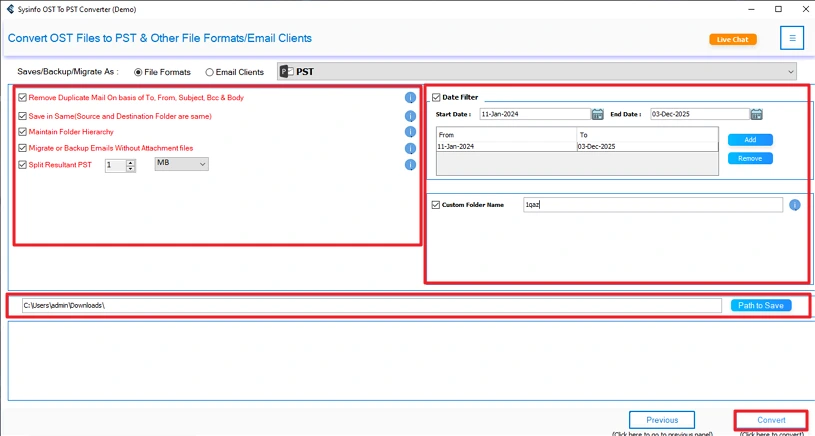Click the destination path text field

[x=372, y=305]
